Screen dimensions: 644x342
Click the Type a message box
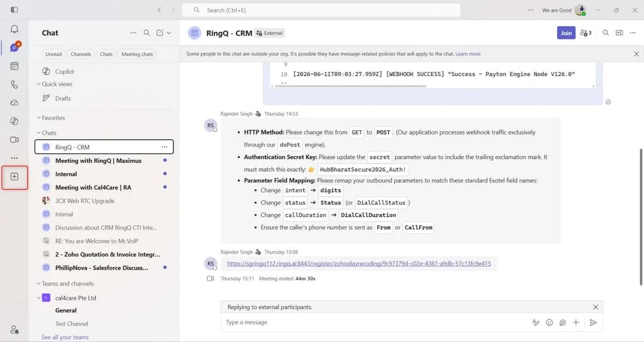[376, 322]
